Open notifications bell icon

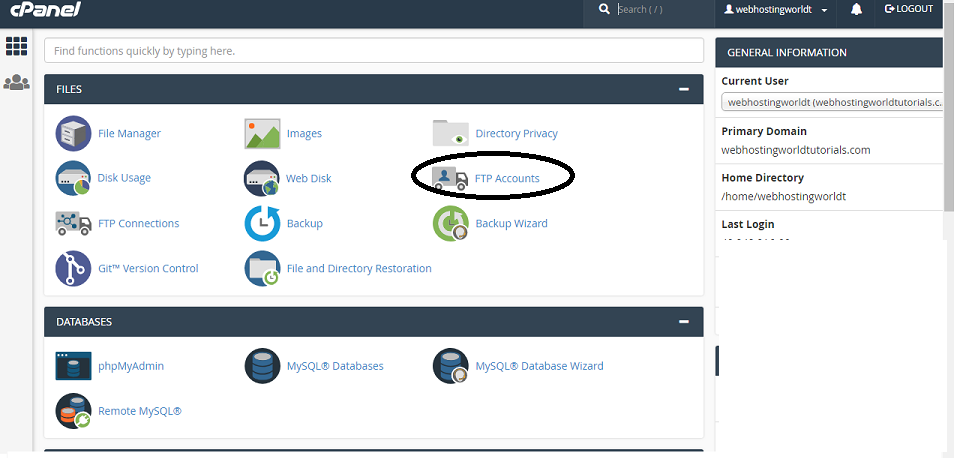856,10
